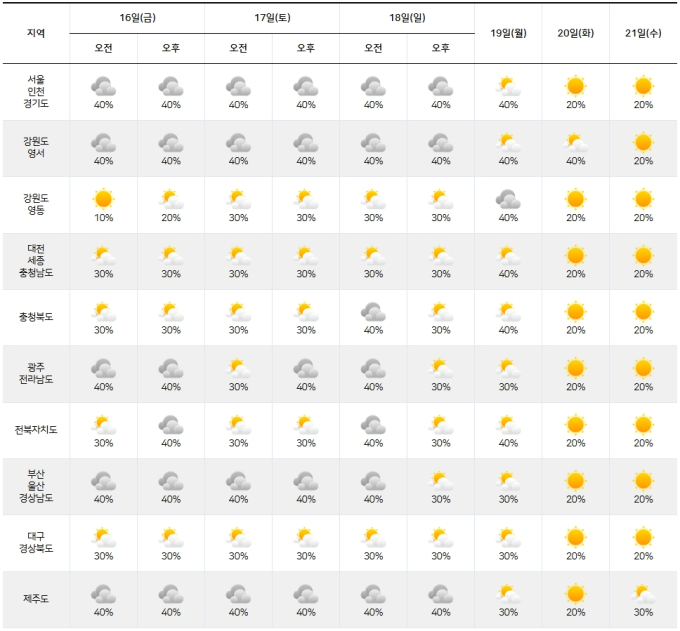Image resolution: width=680 pixels, height=631 pixels.
Task: Click the 30% value for 부산 울산 경상남도 19일
Action: [x=508, y=500]
